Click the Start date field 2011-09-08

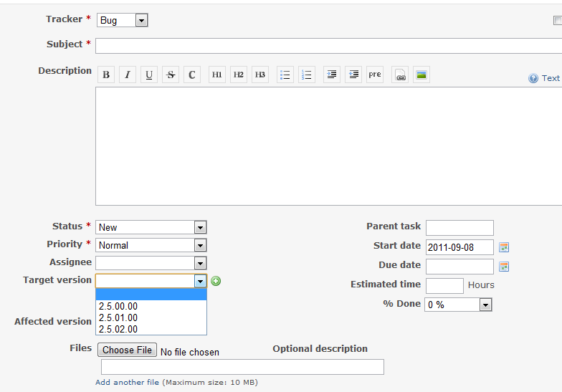point(460,247)
